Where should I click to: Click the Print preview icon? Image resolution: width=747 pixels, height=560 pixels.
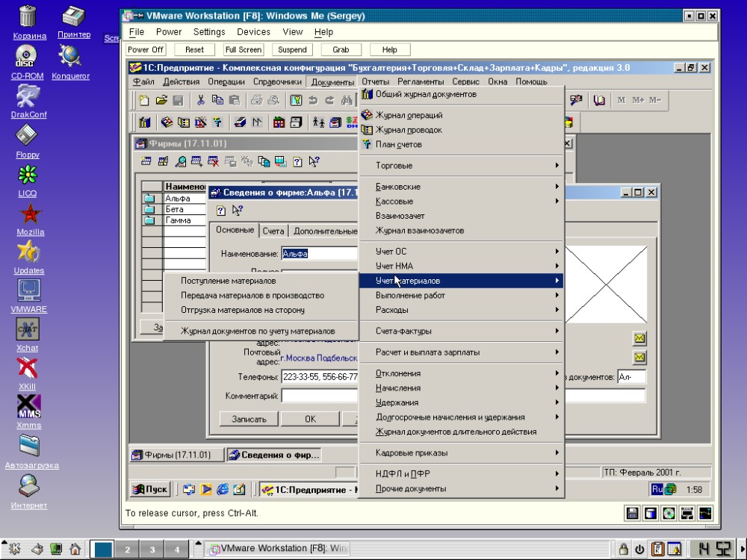pyautogui.click(x=273, y=100)
